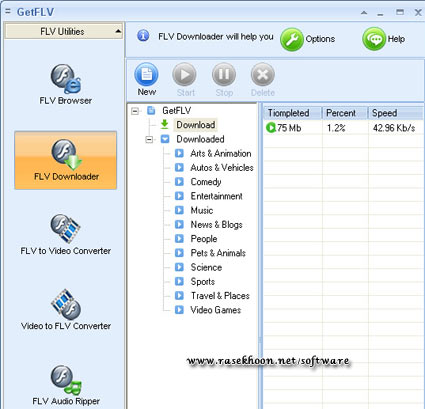Collapse the Downloaded tree node

pos(149,139)
